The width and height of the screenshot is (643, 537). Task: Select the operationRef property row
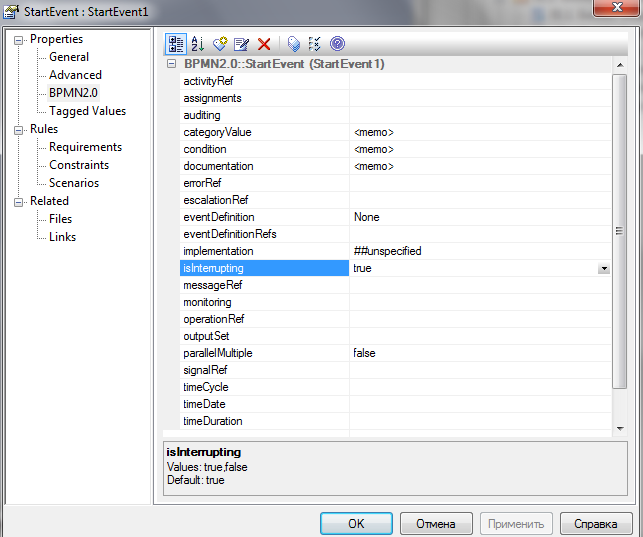point(395,319)
